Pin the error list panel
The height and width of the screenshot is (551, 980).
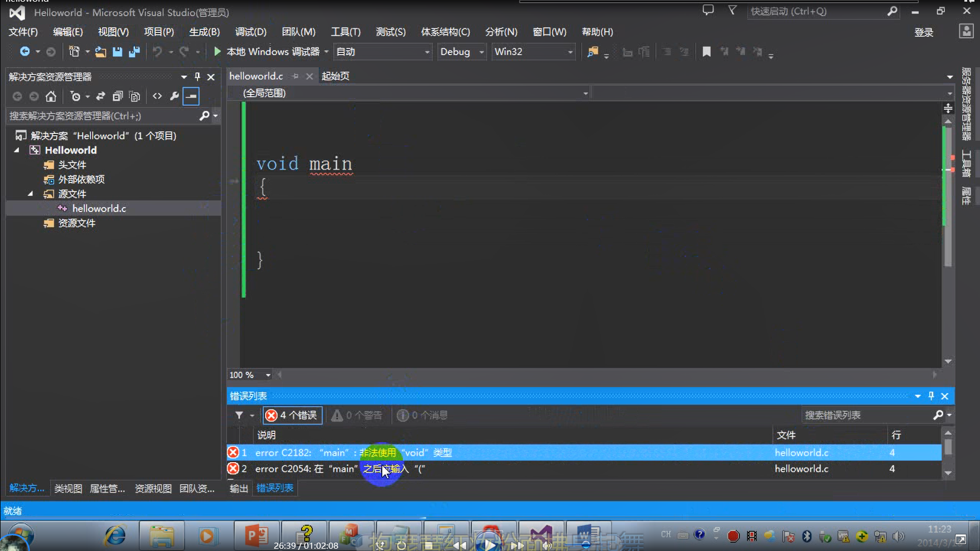931,396
